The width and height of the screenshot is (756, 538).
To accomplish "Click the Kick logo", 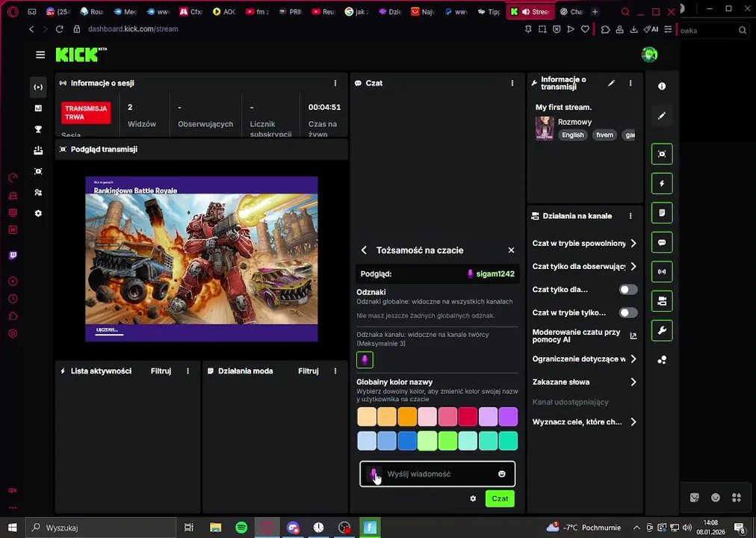I will [81, 55].
